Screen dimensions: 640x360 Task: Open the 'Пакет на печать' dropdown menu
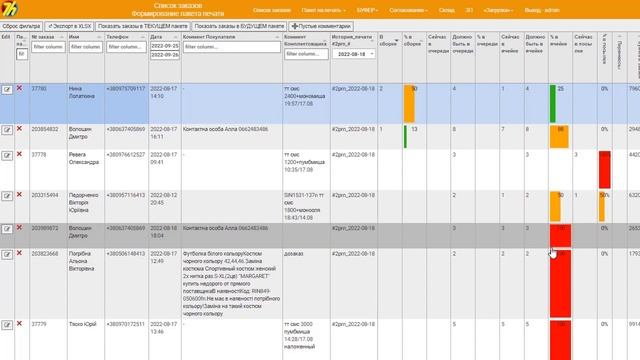click(323, 10)
